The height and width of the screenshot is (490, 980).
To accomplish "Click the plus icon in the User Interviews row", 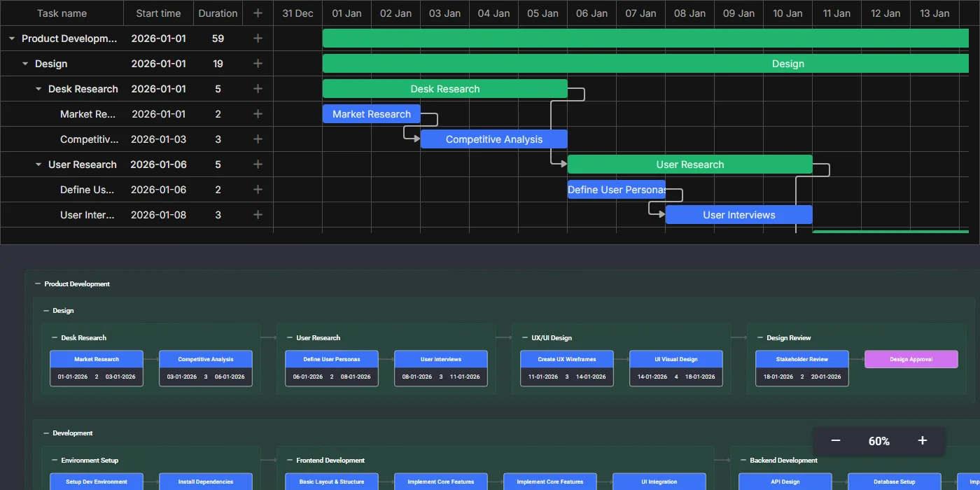I will pyautogui.click(x=258, y=215).
